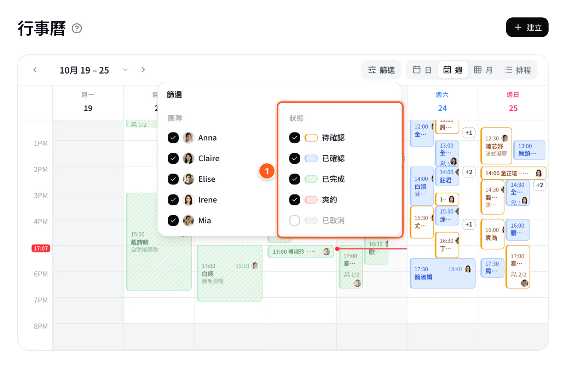The height and width of the screenshot is (392, 566).
Task: Open the 17:00 傅淑玲 appointment
Action: click(x=301, y=252)
